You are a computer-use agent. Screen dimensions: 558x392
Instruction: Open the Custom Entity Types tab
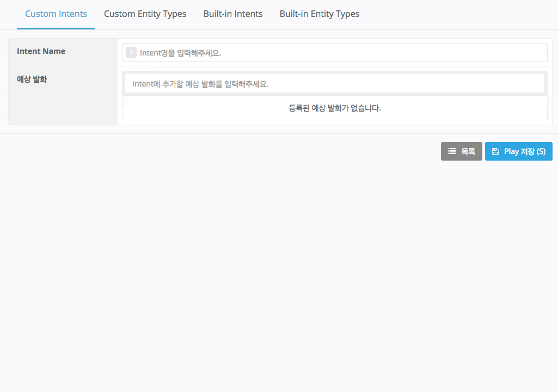(145, 14)
